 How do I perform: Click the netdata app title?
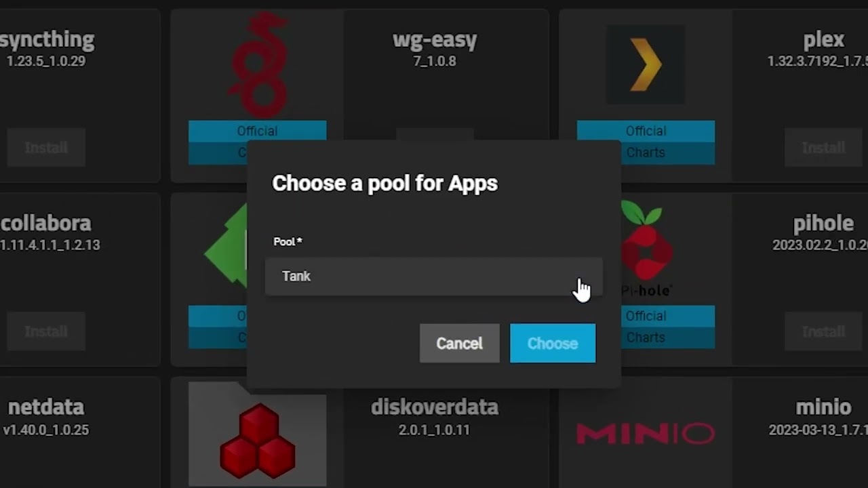tap(46, 407)
